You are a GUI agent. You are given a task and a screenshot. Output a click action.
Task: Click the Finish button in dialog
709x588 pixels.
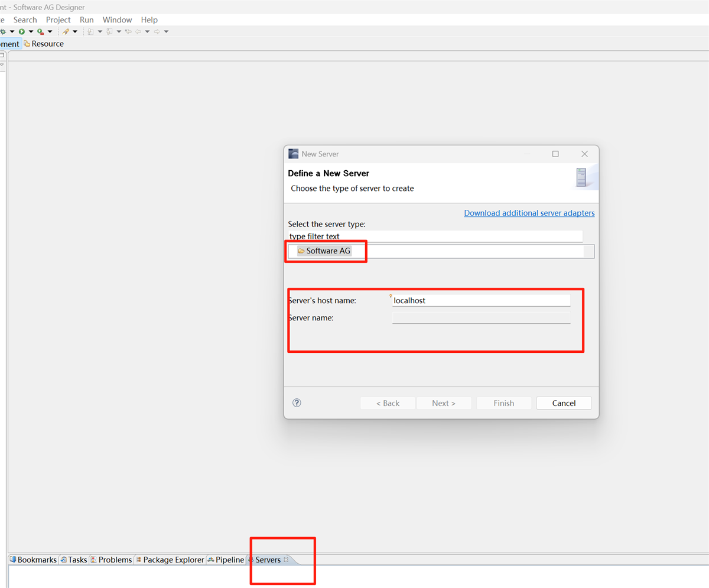(x=504, y=403)
